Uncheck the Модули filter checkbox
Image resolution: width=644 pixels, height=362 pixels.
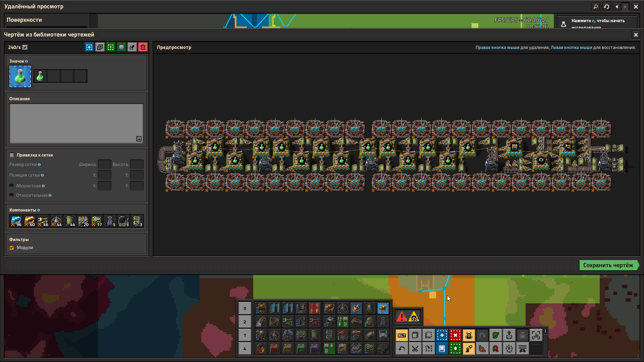tap(12, 248)
